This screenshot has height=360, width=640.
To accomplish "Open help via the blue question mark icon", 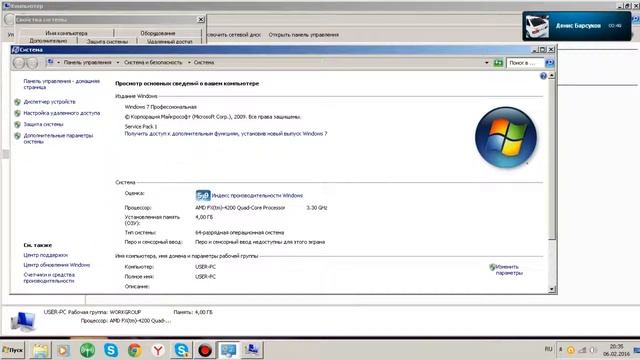I will click(543, 76).
